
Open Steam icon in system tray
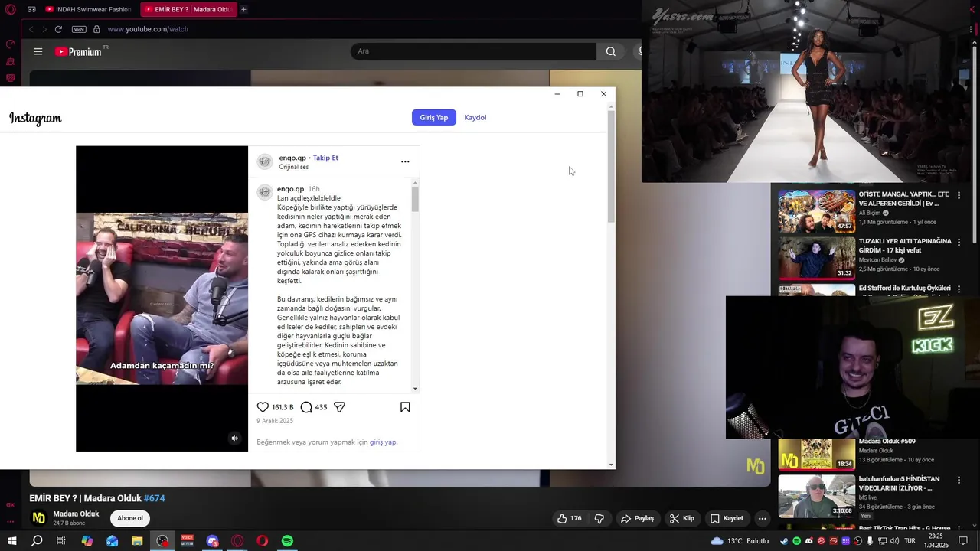pos(784,541)
